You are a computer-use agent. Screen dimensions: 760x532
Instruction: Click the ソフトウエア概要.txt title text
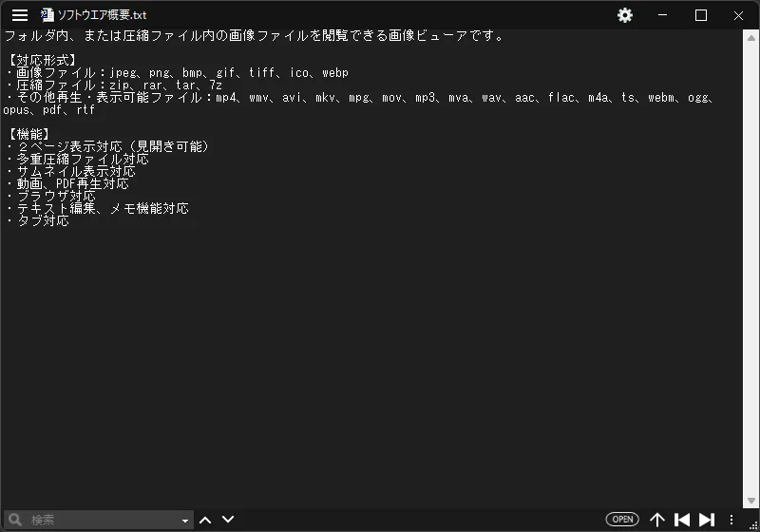tap(102, 15)
